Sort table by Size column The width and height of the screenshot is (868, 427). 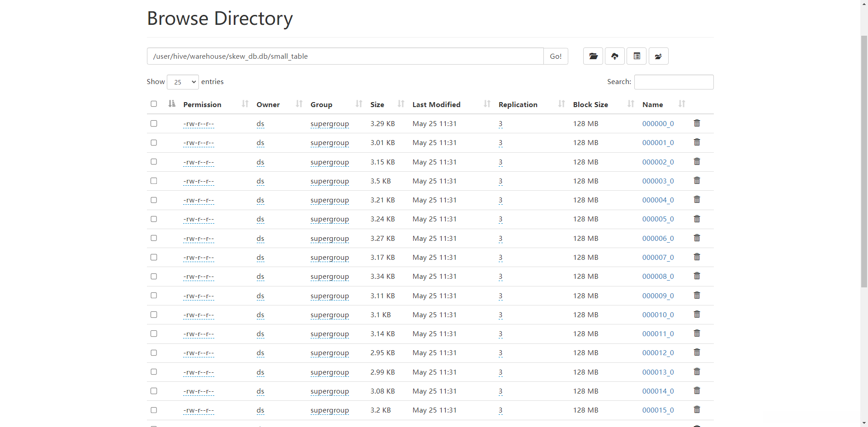coord(377,104)
